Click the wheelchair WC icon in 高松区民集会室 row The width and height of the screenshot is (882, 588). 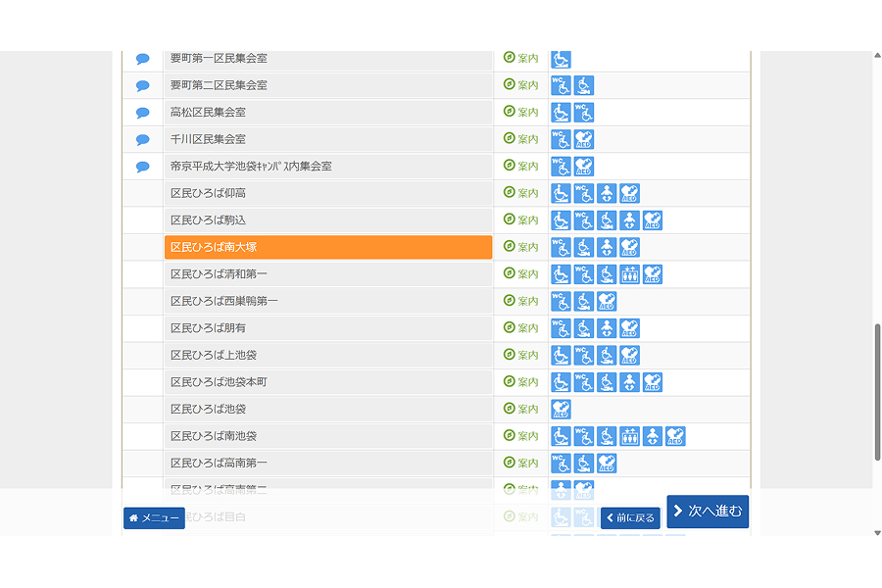[x=584, y=113]
